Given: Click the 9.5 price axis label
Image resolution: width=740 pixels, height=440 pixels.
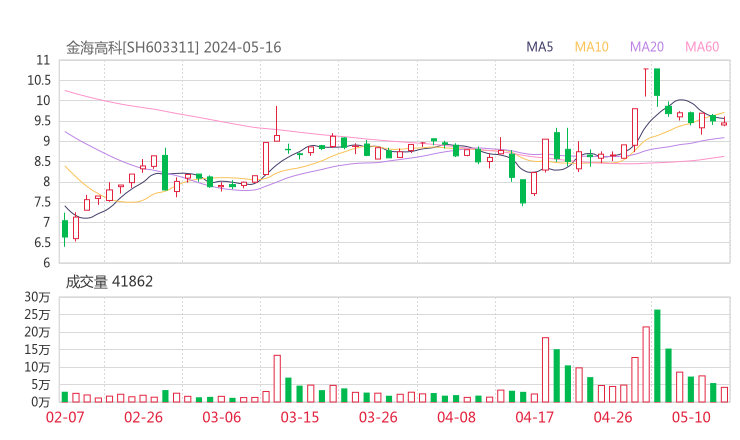Looking at the screenshot, I should [43, 121].
